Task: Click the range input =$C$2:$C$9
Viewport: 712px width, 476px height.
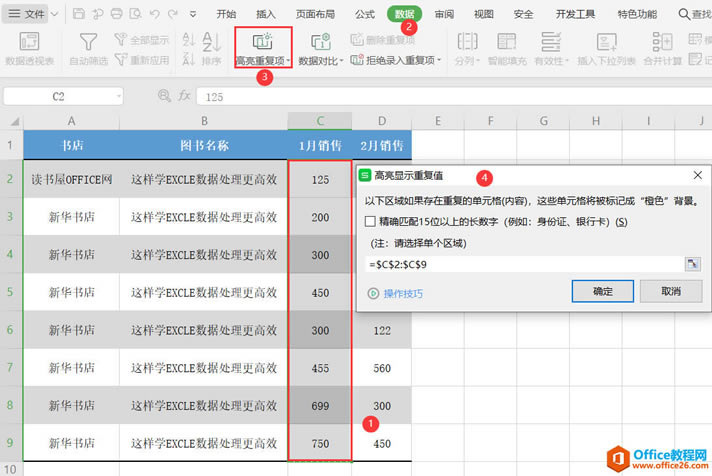Action: pyautogui.click(x=524, y=264)
